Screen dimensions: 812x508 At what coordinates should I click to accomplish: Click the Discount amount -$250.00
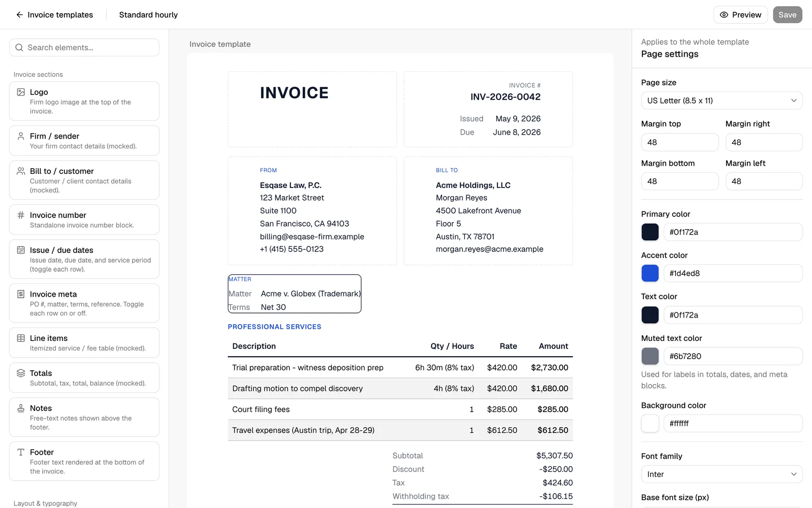[x=556, y=469]
